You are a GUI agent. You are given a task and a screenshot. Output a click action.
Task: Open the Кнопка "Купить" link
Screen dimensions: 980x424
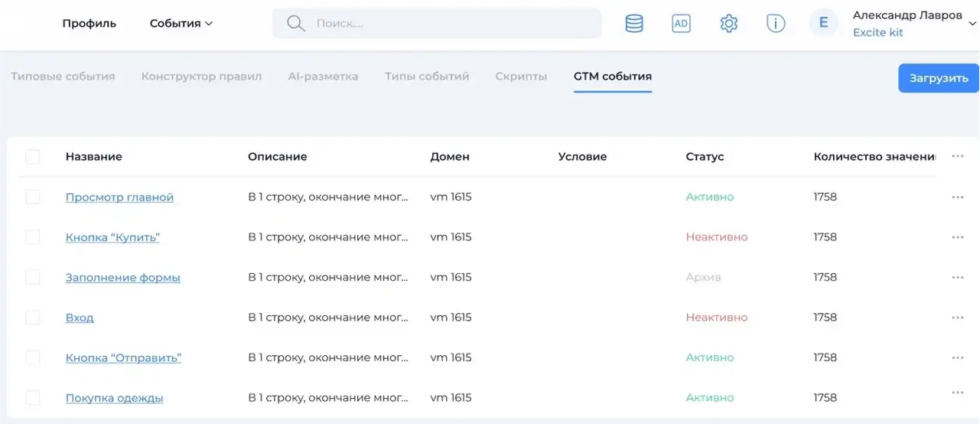click(112, 237)
